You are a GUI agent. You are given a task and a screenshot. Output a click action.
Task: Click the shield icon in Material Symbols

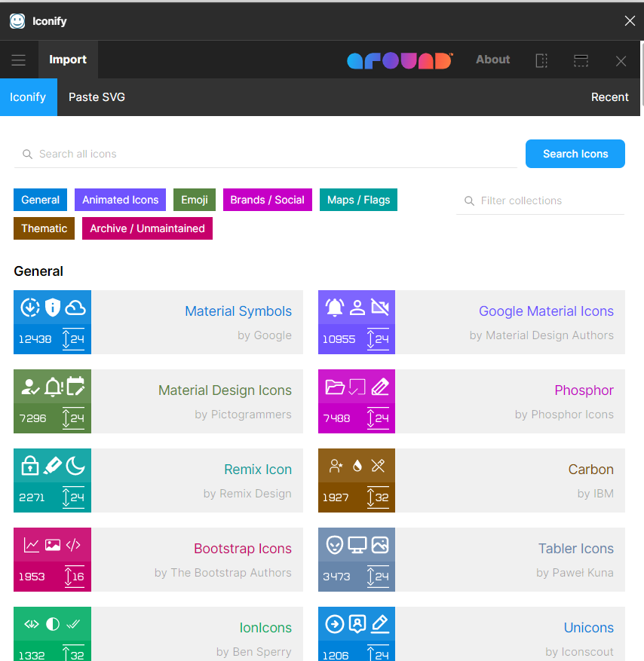pyautogui.click(x=53, y=308)
